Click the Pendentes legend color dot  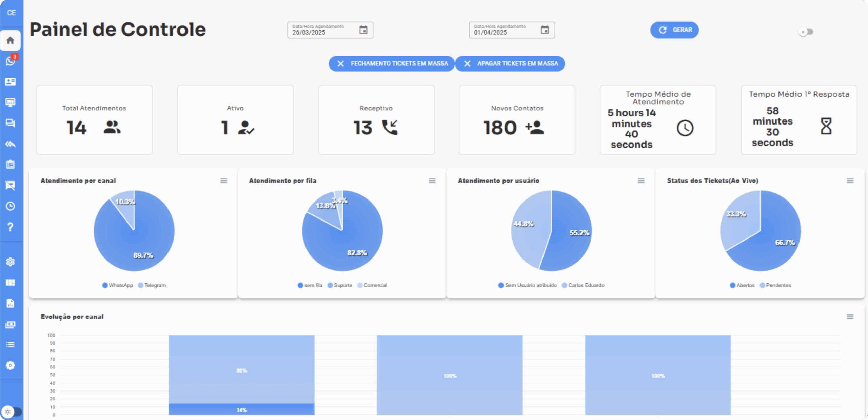[763, 285]
